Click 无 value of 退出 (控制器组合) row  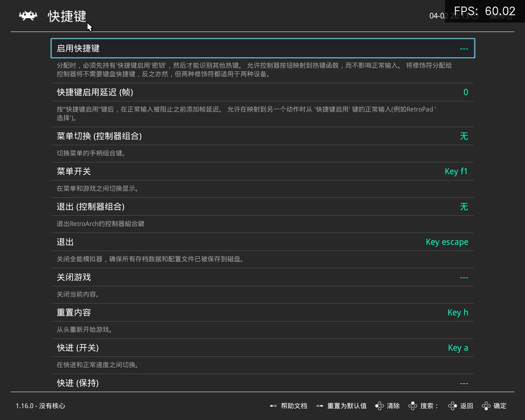tap(464, 207)
